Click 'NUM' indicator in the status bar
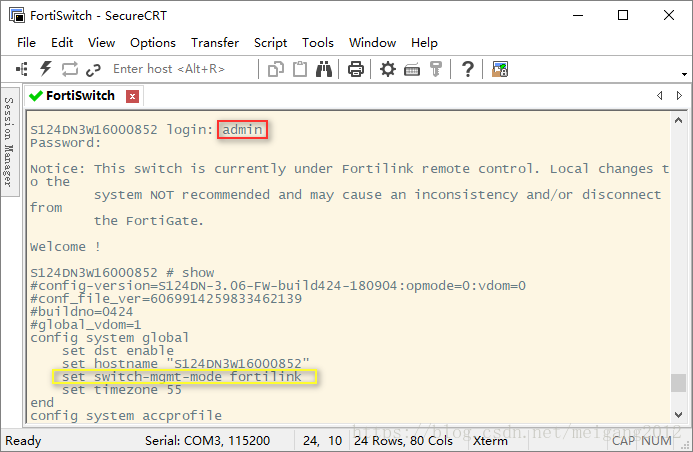The height and width of the screenshot is (452, 693). point(656,441)
